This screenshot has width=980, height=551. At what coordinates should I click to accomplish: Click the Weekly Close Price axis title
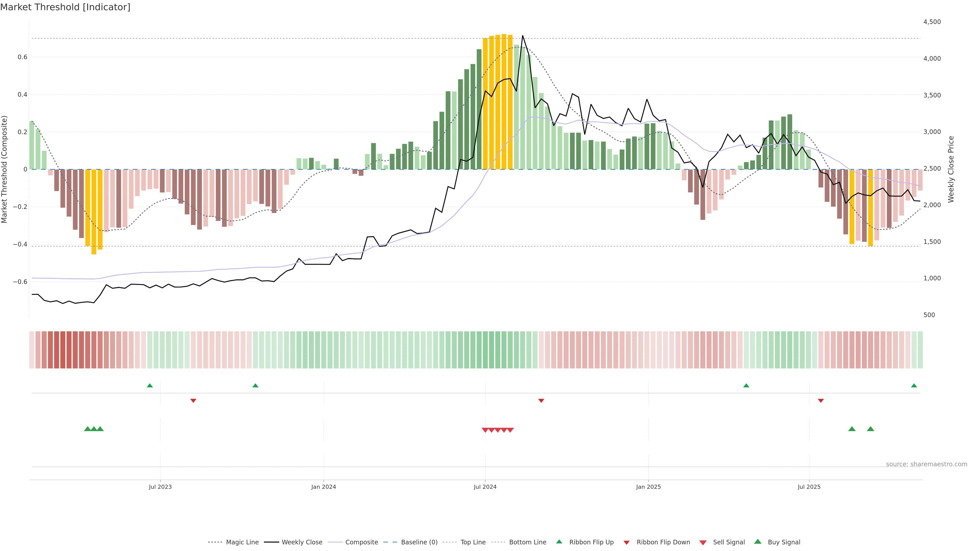(951, 169)
